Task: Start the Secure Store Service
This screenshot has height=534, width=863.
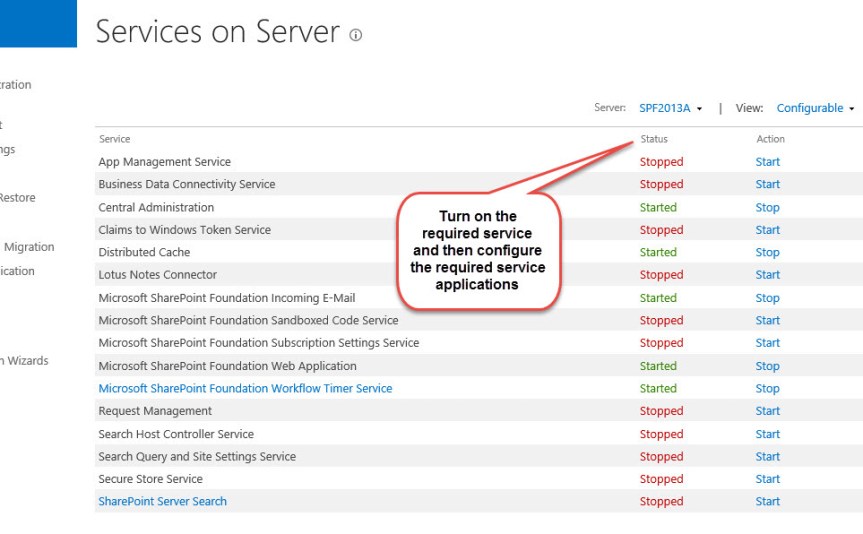Action: [x=767, y=479]
